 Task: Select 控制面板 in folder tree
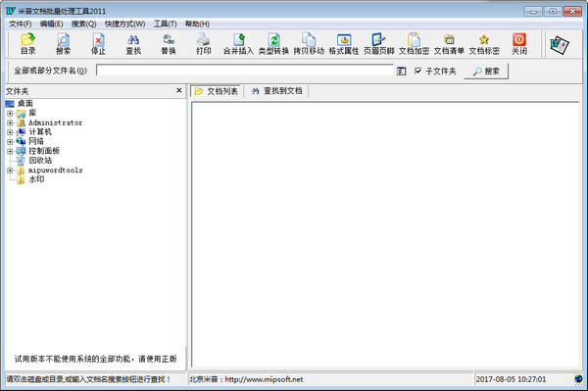(x=44, y=151)
